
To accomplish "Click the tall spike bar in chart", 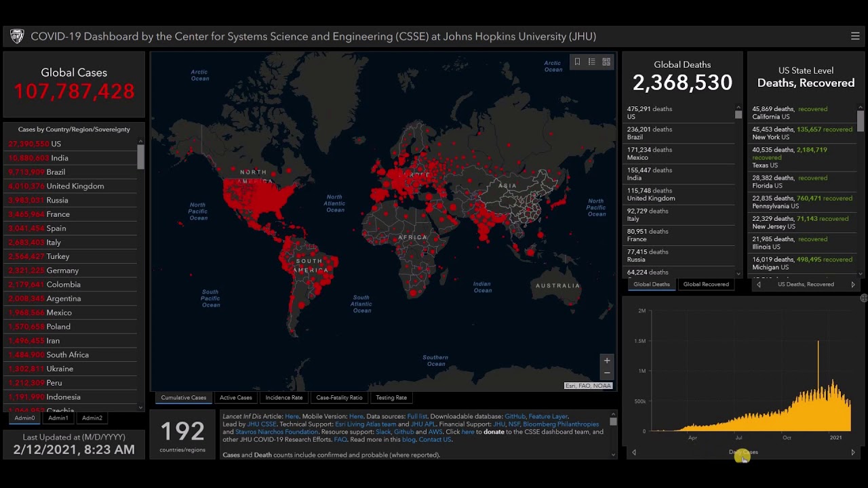I will coord(818,385).
